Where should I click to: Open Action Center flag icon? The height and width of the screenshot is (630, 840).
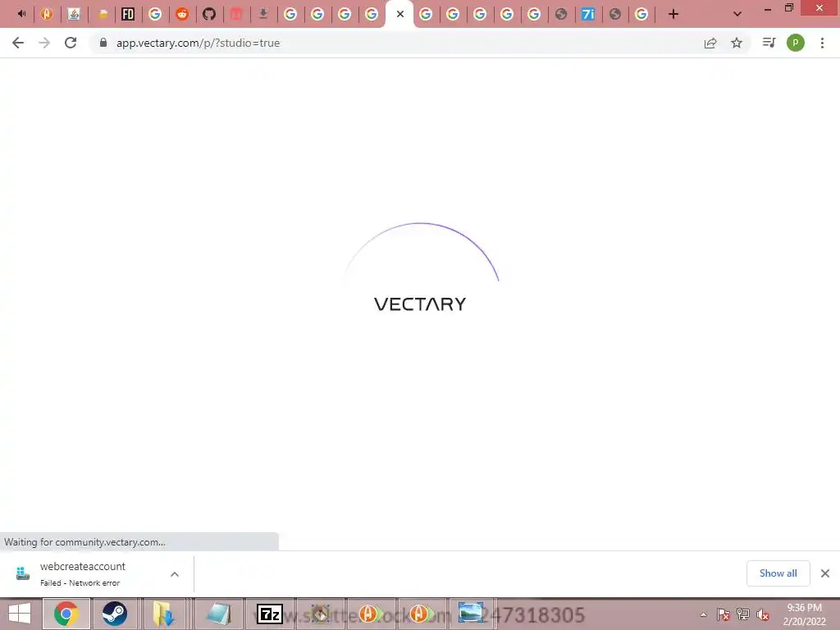[x=724, y=614]
